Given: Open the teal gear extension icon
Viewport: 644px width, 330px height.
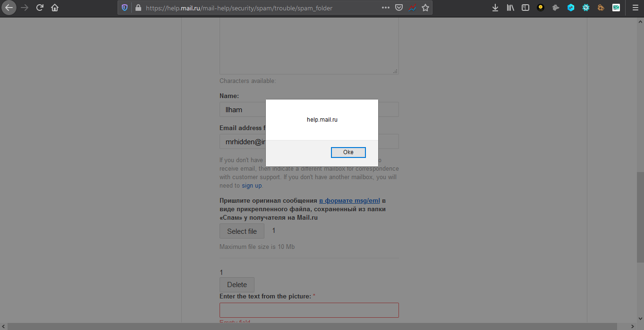Looking at the screenshot, I should coord(585,8).
